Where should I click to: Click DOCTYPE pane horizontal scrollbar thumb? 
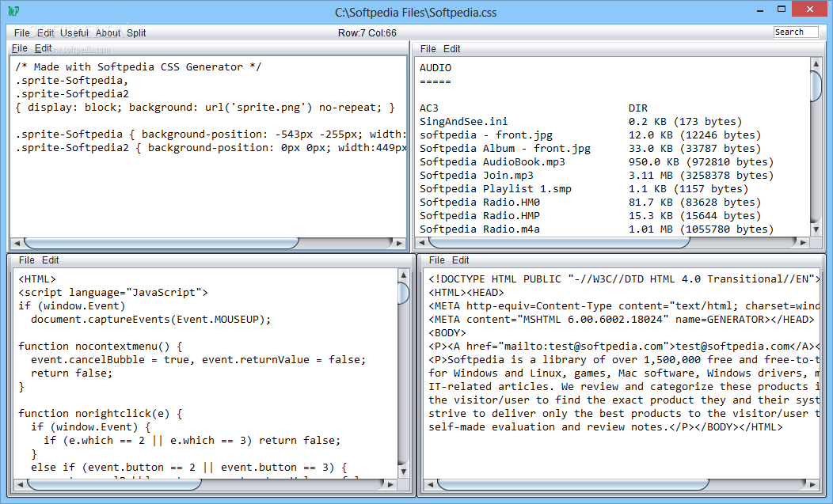[x=573, y=484]
